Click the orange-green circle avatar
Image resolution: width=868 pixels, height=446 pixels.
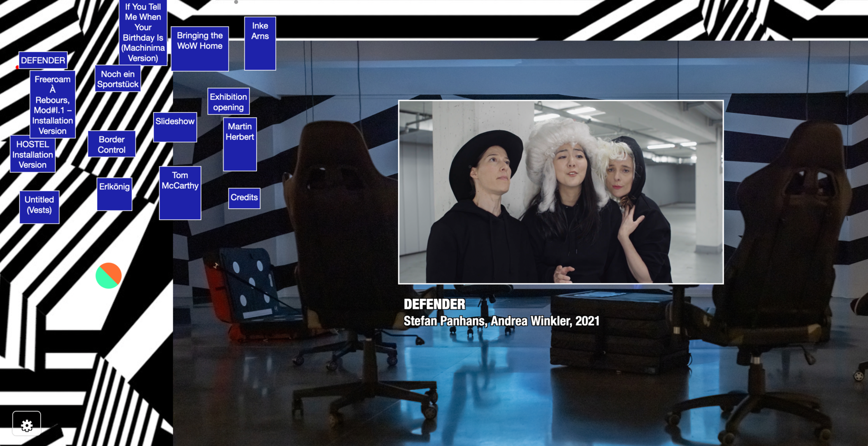(x=109, y=276)
